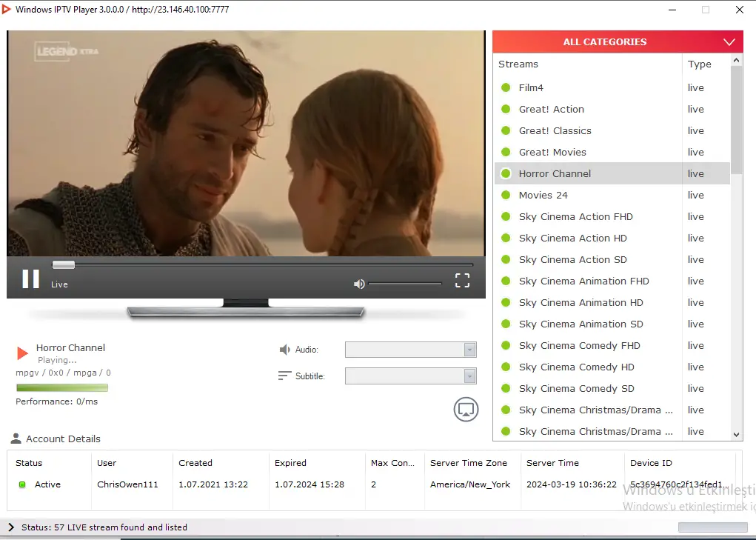Click the expired date 1.07.2024 15:28

(x=310, y=484)
